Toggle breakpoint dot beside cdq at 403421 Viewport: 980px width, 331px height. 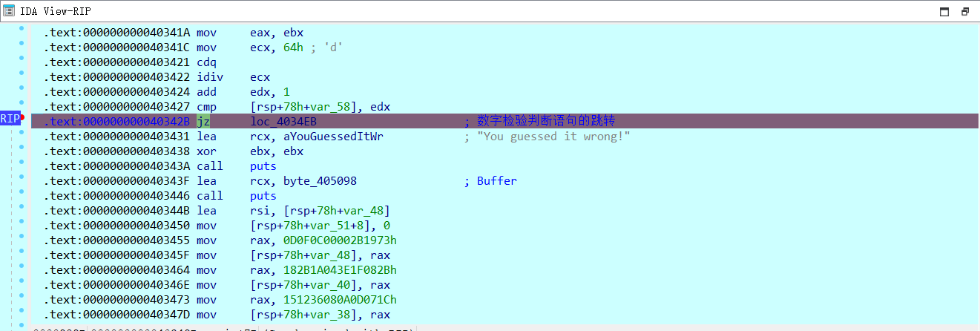tap(22, 59)
